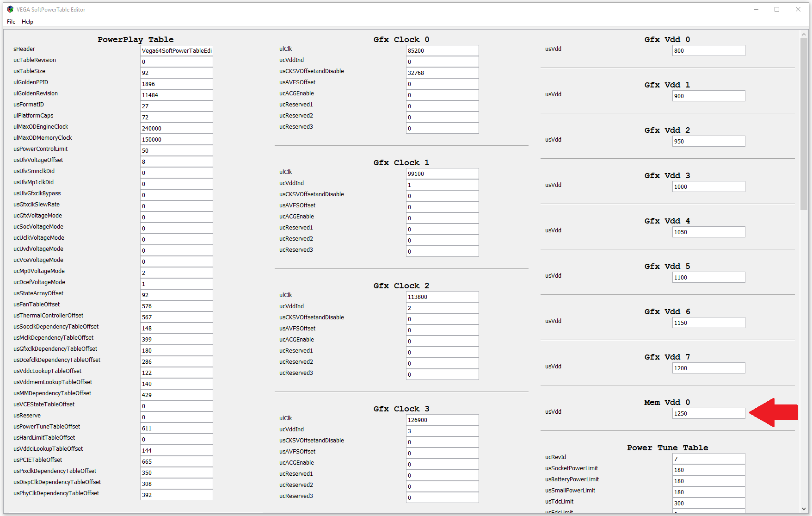Screen dimensions: 812x516
Task: Click the usBatteryPowerLimit field
Action: point(709,481)
